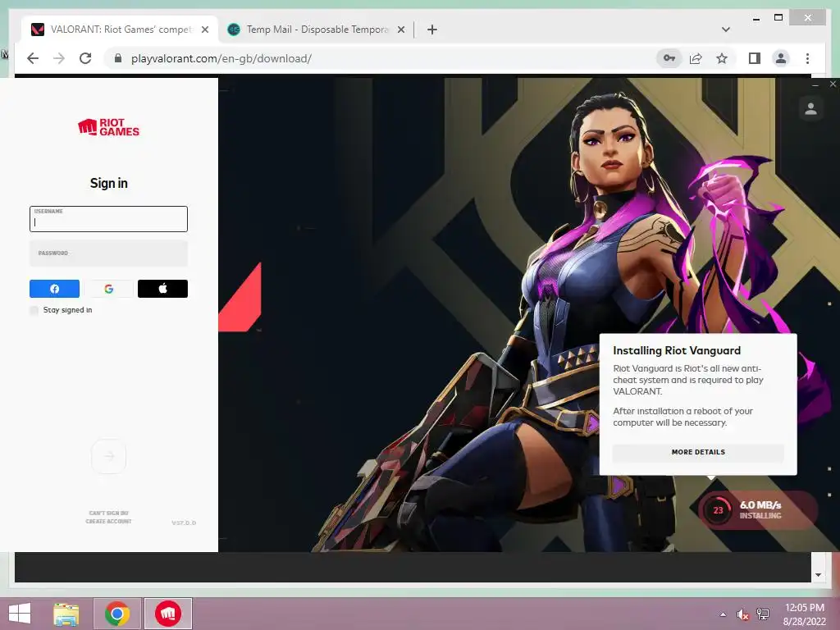This screenshot has height=630, width=840.
Task: Open the Chrome three-dot menu
Action: coord(807,58)
